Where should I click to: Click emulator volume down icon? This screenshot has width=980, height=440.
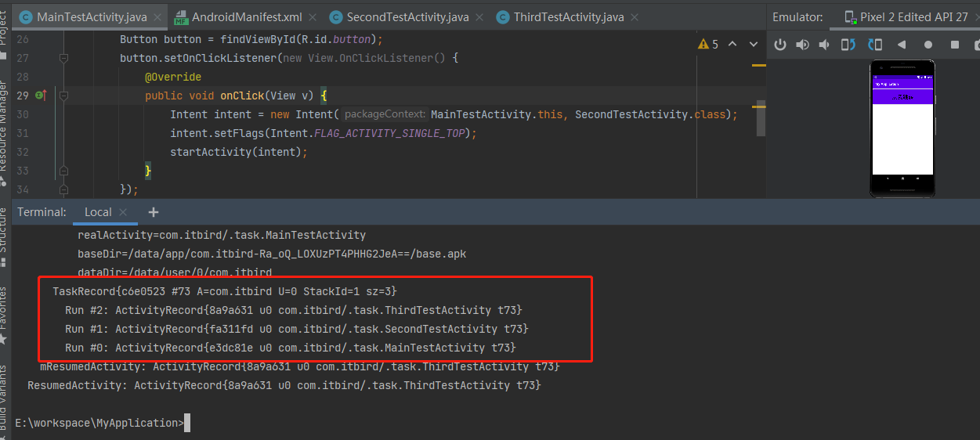click(824, 45)
